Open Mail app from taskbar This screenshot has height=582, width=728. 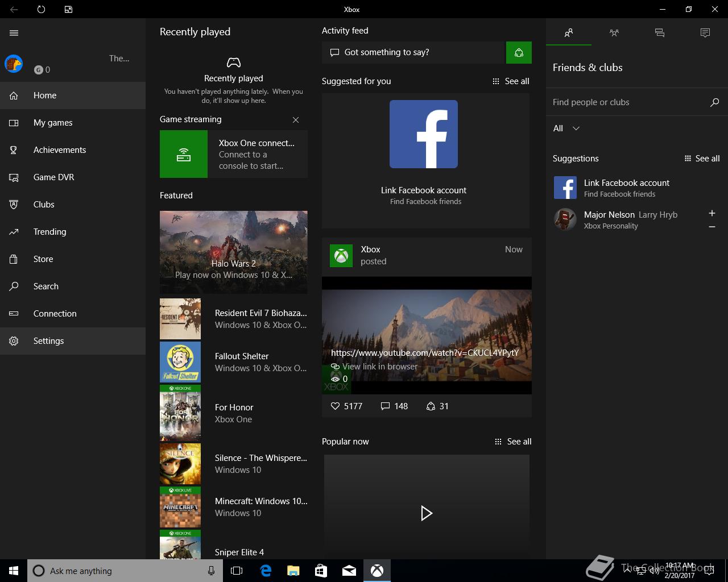[x=349, y=571]
